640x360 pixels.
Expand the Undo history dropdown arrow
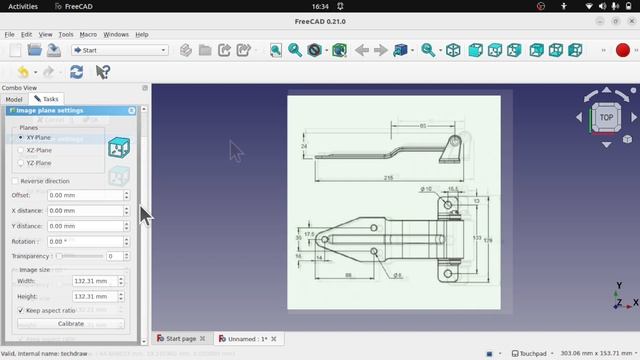click(x=36, y=73)
